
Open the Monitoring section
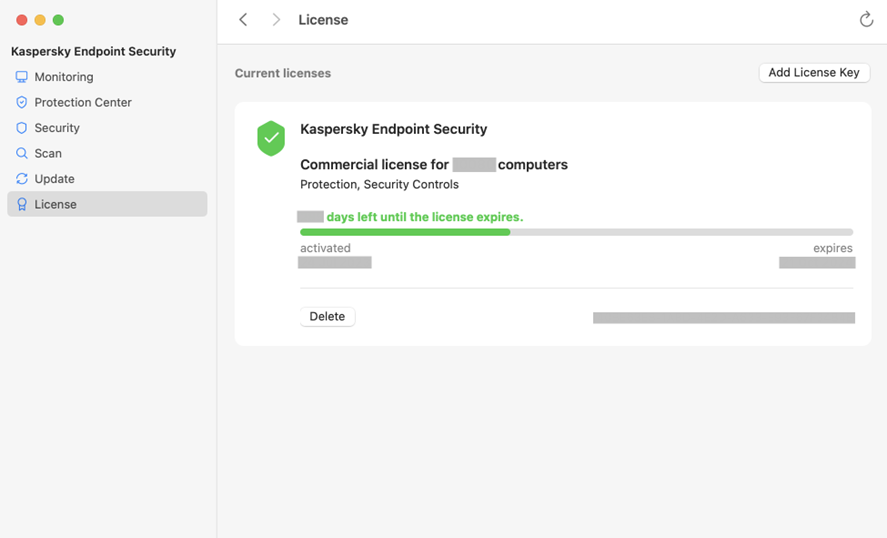click(x=64, y=77)
